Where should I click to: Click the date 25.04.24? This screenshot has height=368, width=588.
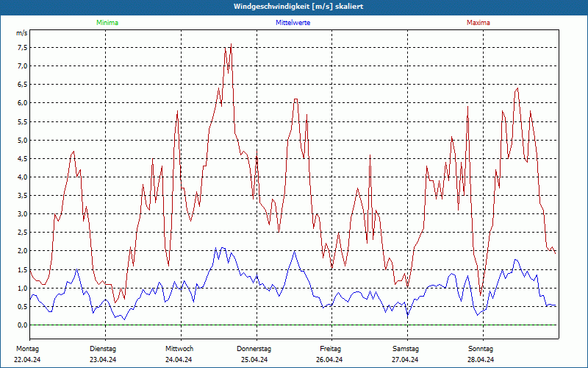pos(254,360)
